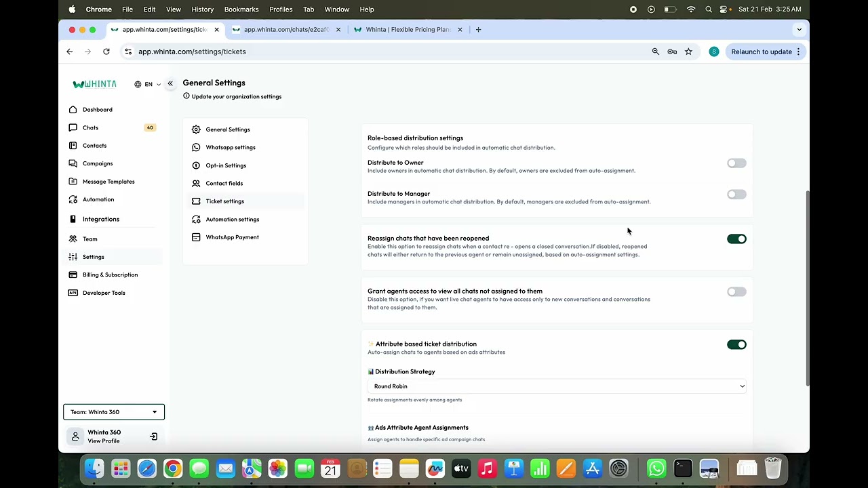The image size is (868, 488).
Task: Open Spotlight search in menu bar
Action: (709, 9)
